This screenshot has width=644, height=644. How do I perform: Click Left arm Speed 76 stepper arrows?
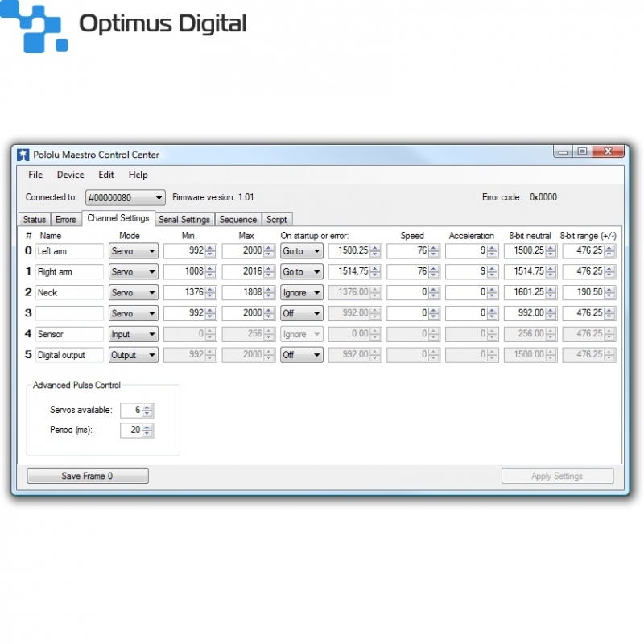(434, 250)
